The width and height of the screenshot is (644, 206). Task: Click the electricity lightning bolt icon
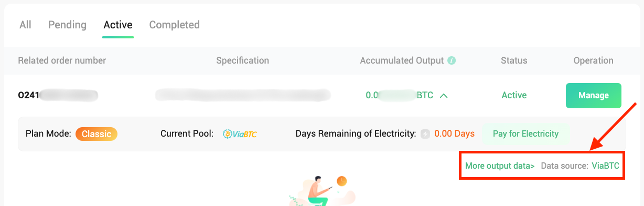(x=425, y=134)
